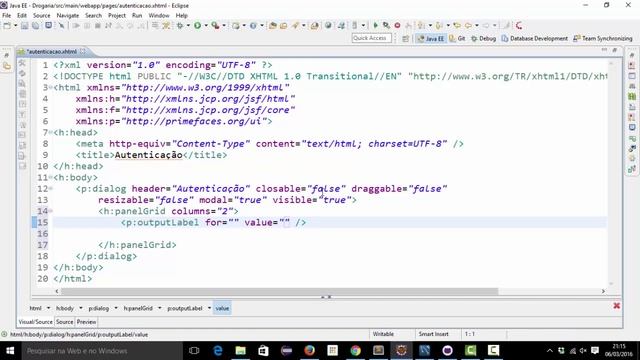Open the Edit menu
This screenshot has height=360, width=640.
(22, 16)
